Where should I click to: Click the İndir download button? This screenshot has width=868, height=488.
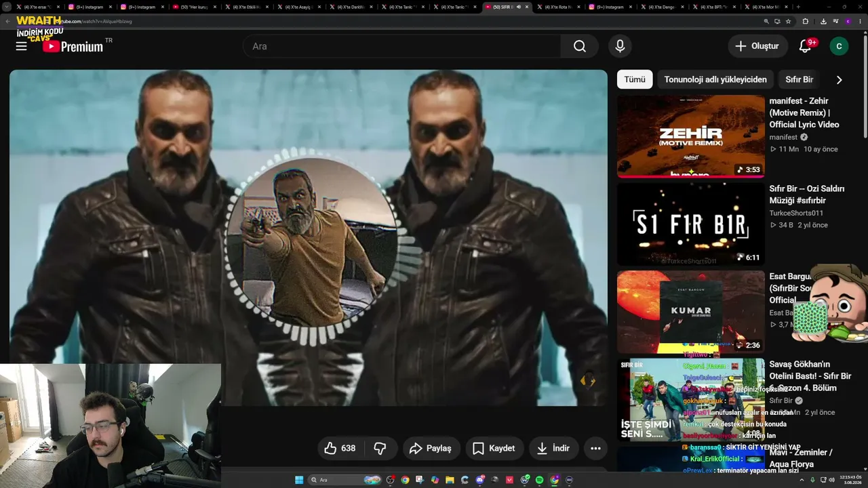553,448
